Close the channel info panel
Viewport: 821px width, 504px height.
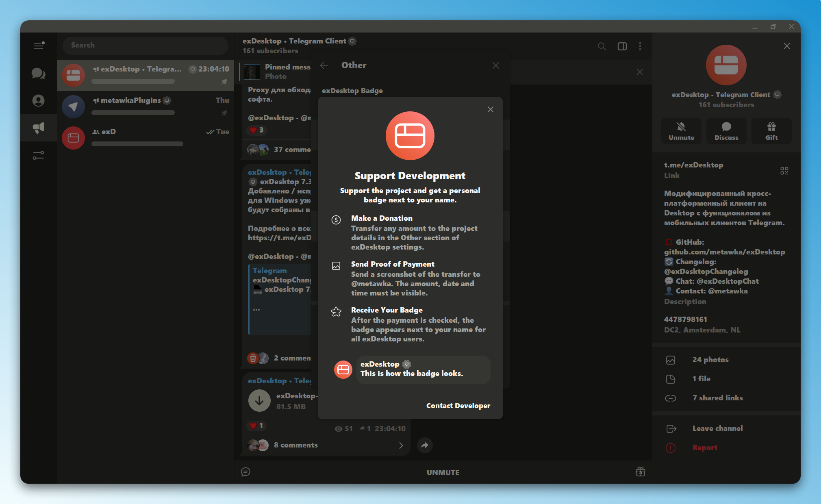pos(787,46)
